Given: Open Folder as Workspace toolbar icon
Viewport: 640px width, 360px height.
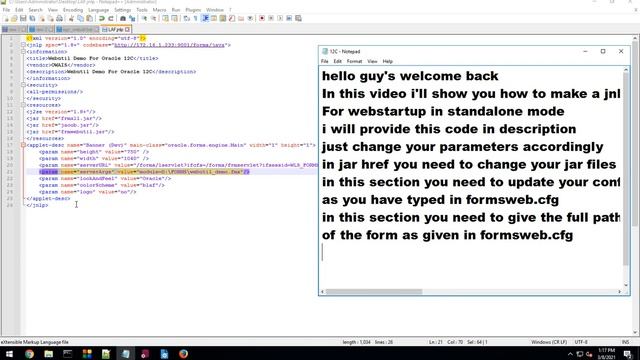Looking at the screenshot, I should 240,18.
